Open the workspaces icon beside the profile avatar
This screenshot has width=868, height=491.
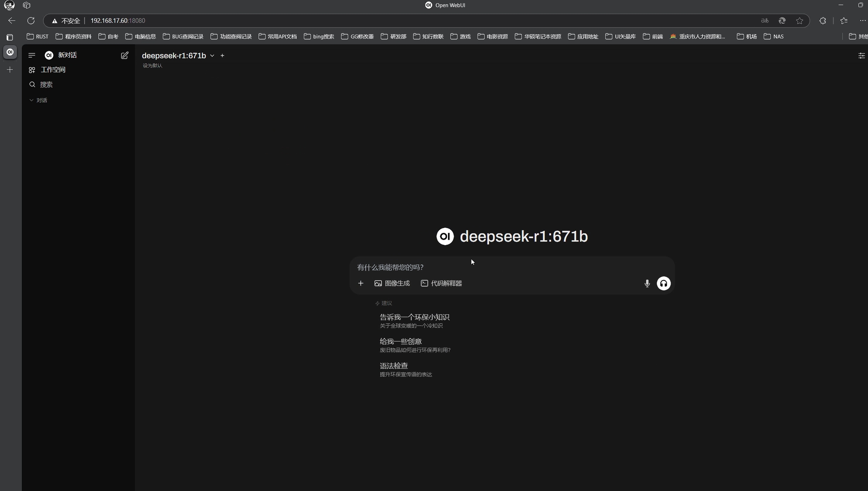click(x=27, y=5)
